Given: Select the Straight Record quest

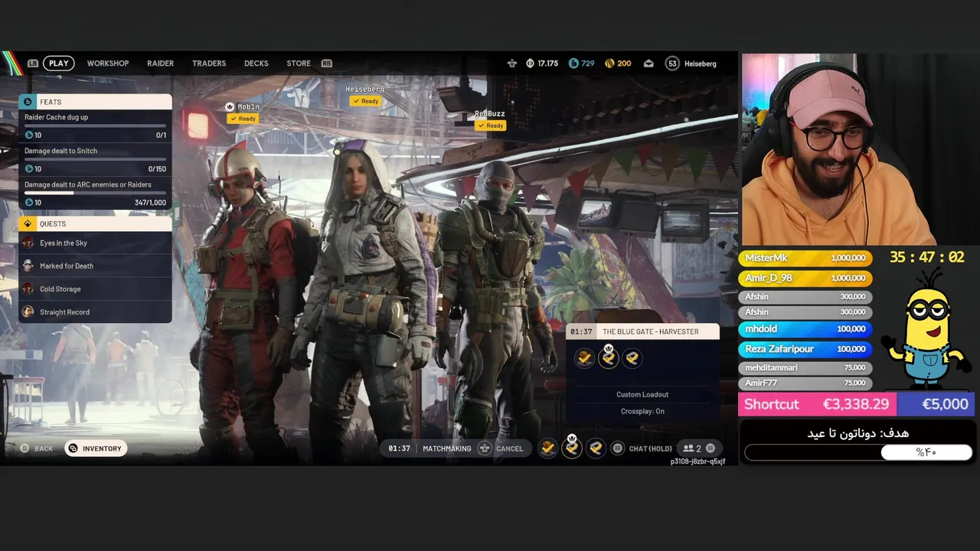Looking at the screenshot, I should pyautogui.click(x=95, y=311).
